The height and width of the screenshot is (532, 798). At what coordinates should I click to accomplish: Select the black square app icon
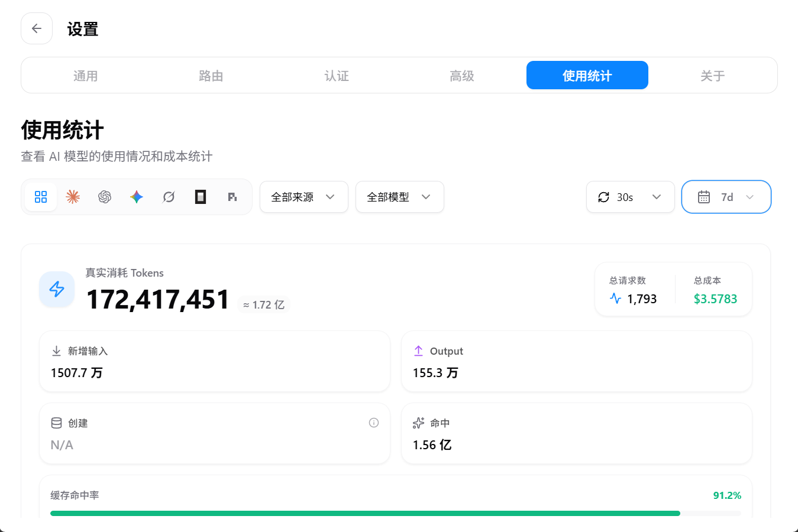point(201,197)
